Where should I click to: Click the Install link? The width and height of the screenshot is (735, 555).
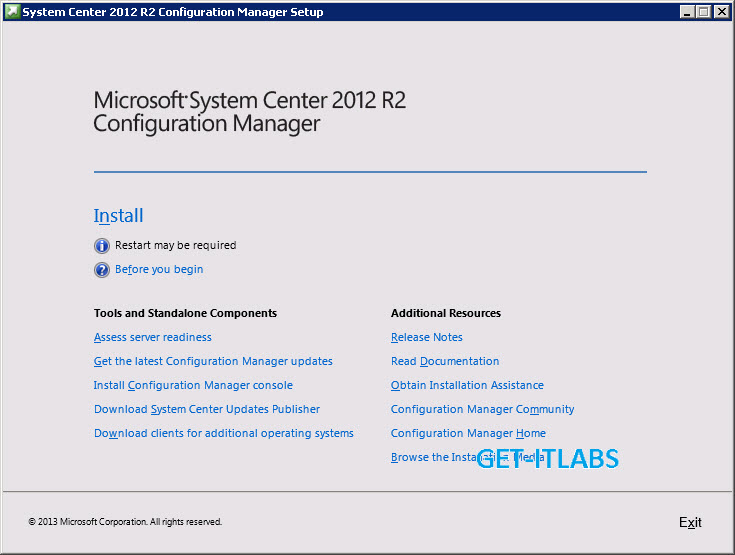[x=118, y=216]
